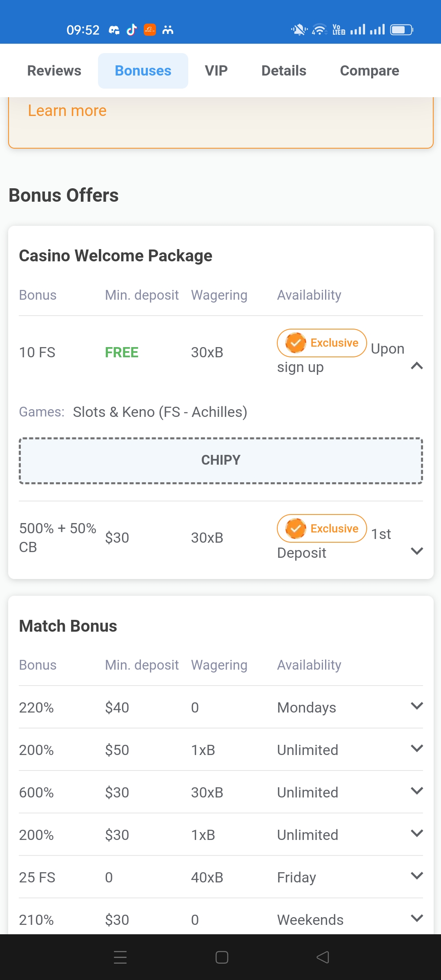Screen dimensions: 441x980
Task: Tap the Android home navigation icon
Action: point(222,957)
